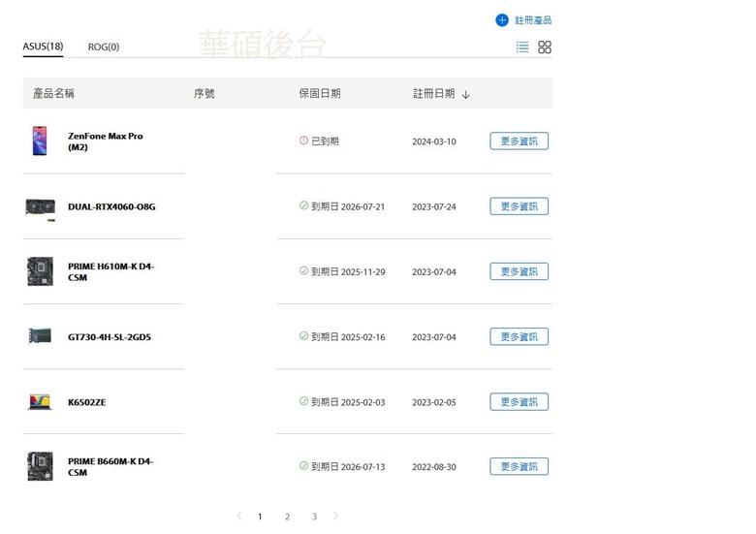Select the PRIME H610M-K D4-CSM name
Screen dimensions: 756x534
[x=110, y=271]
